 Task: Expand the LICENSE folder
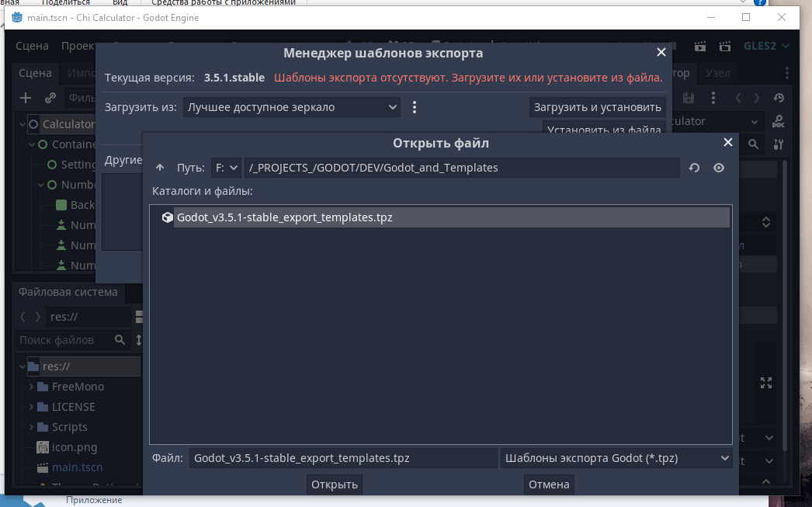click(x=32, y=407)
